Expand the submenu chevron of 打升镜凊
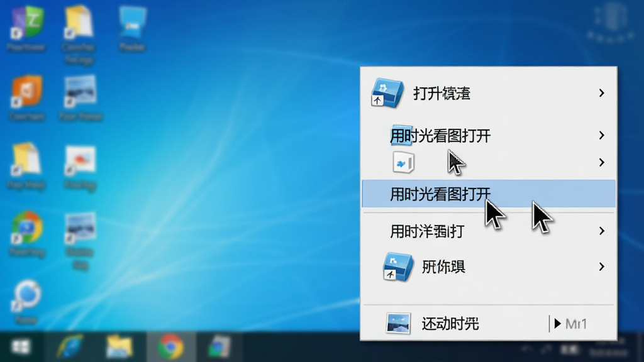Image resolution: width=644 pixels, height=362 pixels. click(x=601, y=93)
